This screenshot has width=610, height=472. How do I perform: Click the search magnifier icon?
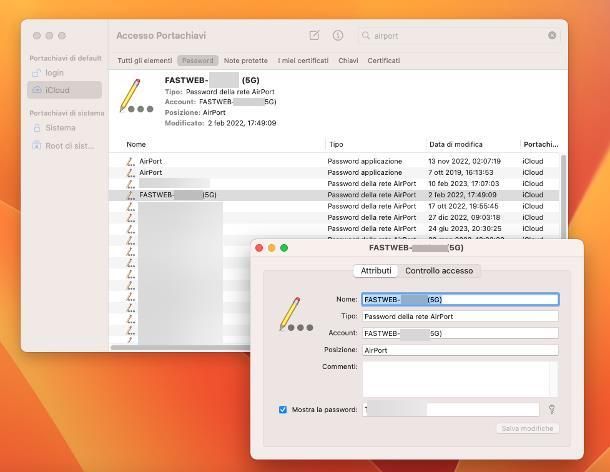(366, 35)
